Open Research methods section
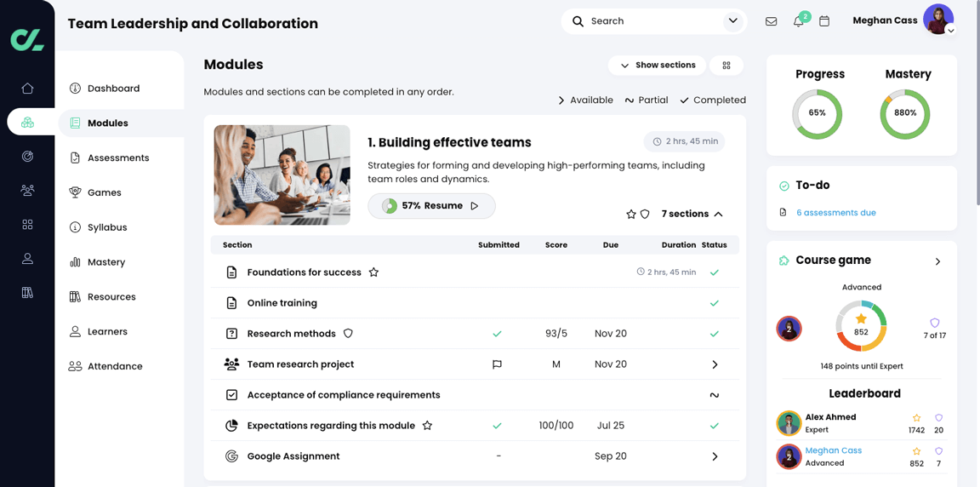 coord(291,333)
